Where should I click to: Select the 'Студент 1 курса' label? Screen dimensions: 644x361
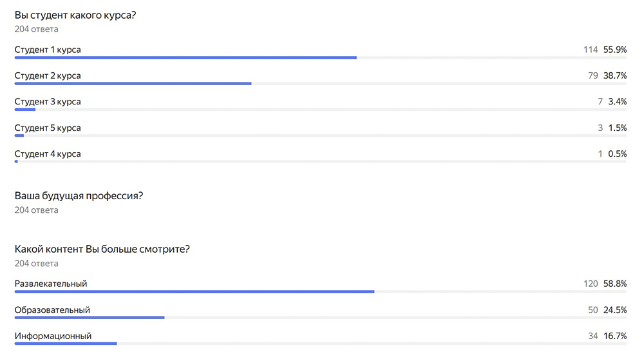click(48, 50)
